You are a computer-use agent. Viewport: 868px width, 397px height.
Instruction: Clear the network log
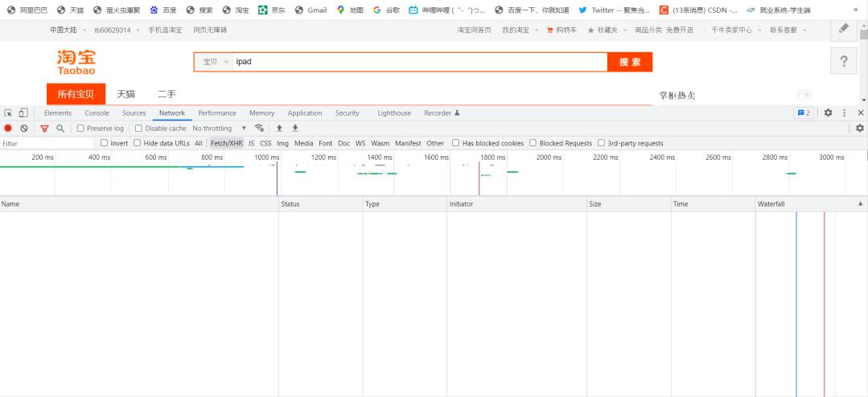tap(24, 129)
